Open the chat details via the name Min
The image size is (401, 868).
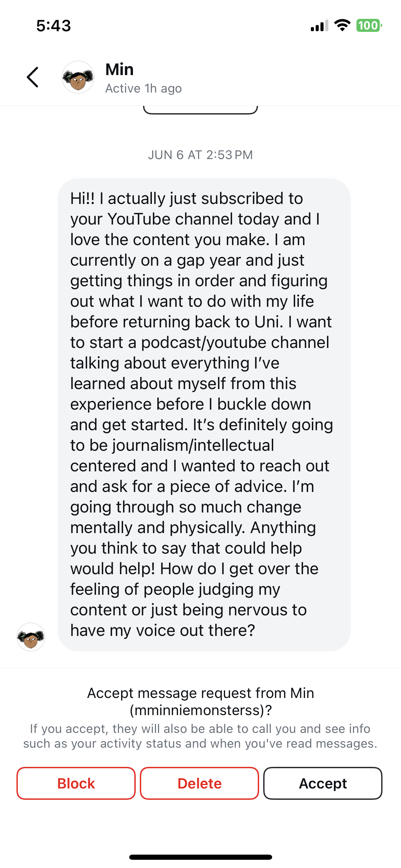click(x=120, y=70)
